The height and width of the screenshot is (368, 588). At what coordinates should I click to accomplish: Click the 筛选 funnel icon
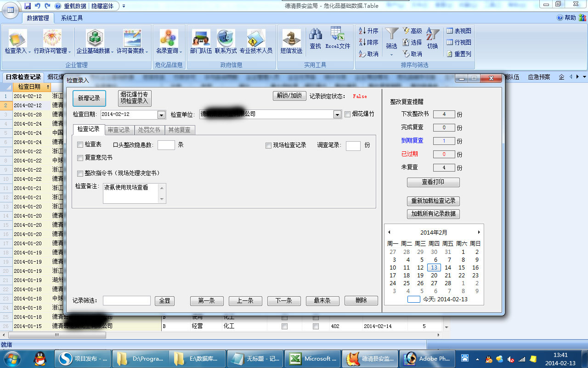click(x=391, y=35)
